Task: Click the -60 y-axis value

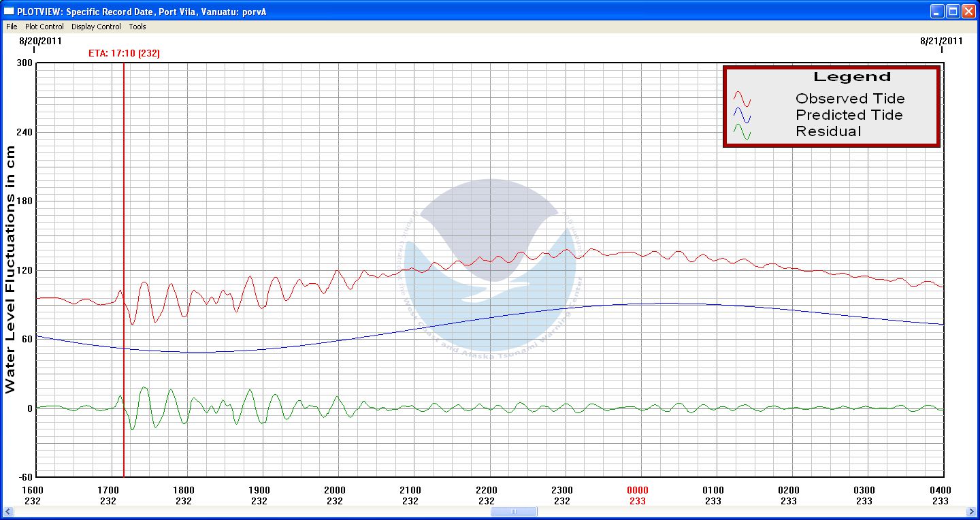Action: (26, 477)
